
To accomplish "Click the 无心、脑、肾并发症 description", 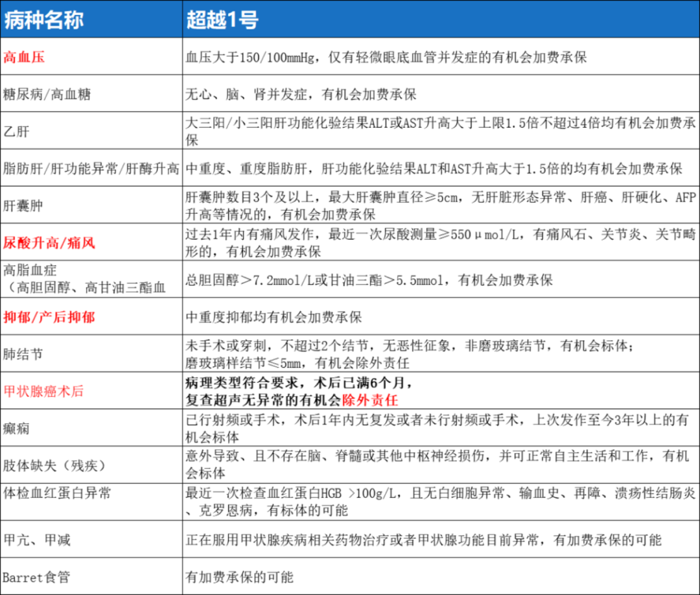I will (x=441, y=94).
